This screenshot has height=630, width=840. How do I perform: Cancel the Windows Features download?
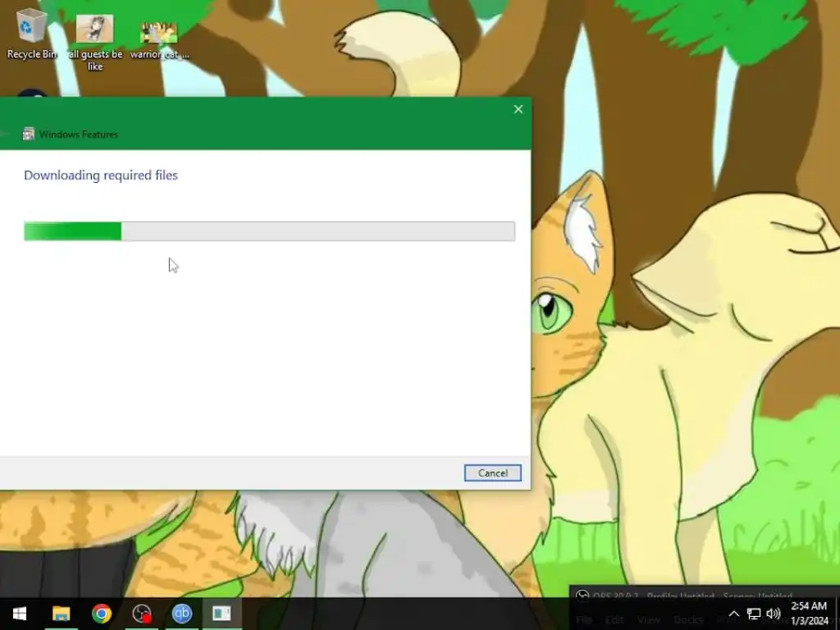point(492,473)
